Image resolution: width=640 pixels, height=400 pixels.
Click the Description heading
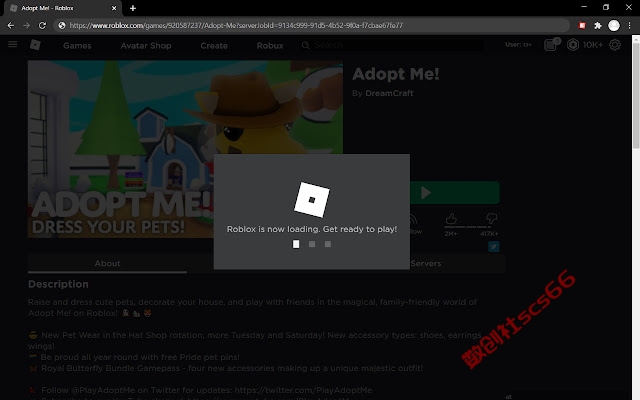pyautogui.click(x=58, y=284)
